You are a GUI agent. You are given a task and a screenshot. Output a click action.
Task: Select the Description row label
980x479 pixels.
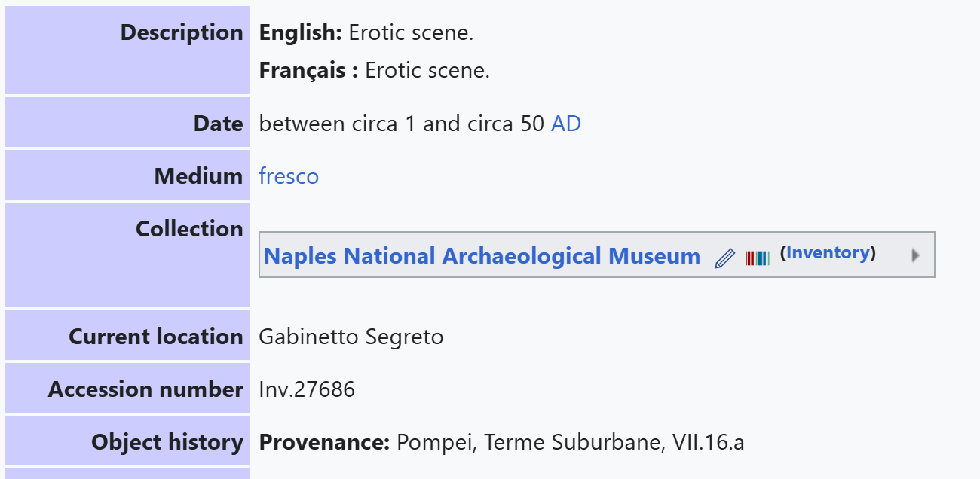click(x=182, y=33)
